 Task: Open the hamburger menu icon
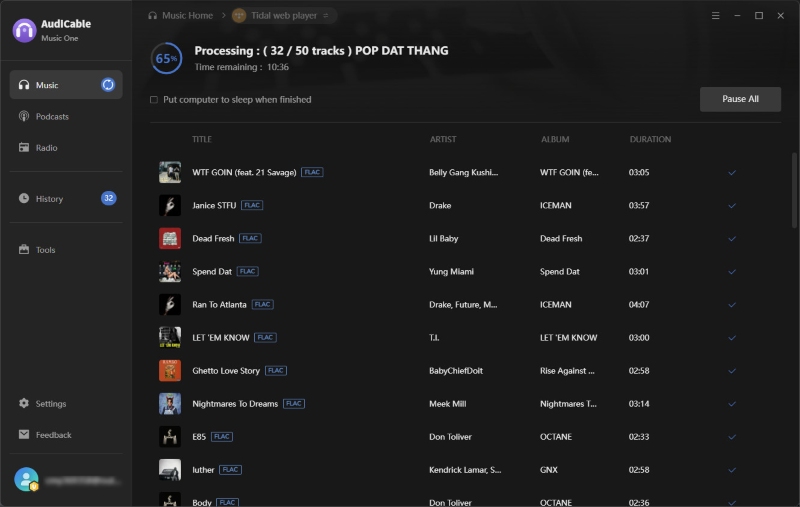coord(716,15)
